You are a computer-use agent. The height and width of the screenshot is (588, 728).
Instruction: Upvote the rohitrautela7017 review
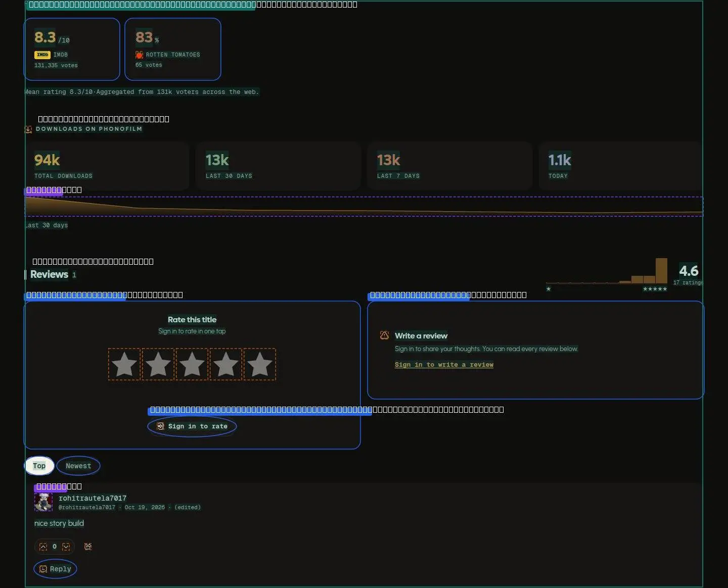[43, 547]
